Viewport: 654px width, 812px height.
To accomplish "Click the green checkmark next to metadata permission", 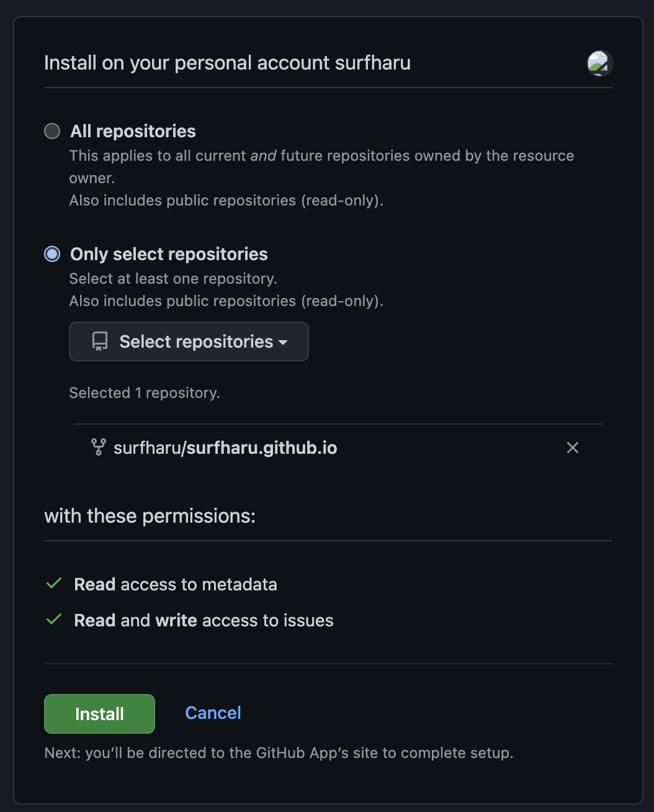I will pos(55,584).
